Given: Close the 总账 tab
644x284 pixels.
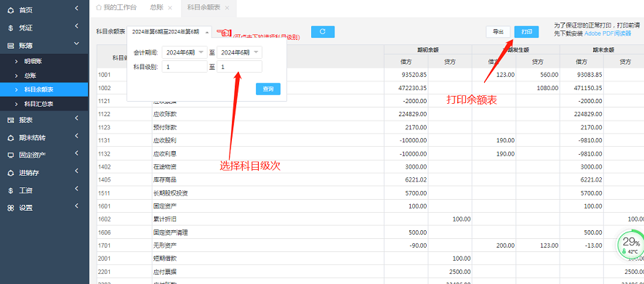Looking at the screenshot, I should (x=170, y=8).
